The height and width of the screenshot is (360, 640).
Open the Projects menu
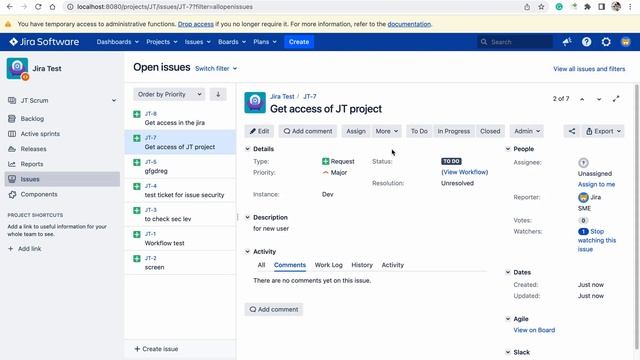pos(162,42)
